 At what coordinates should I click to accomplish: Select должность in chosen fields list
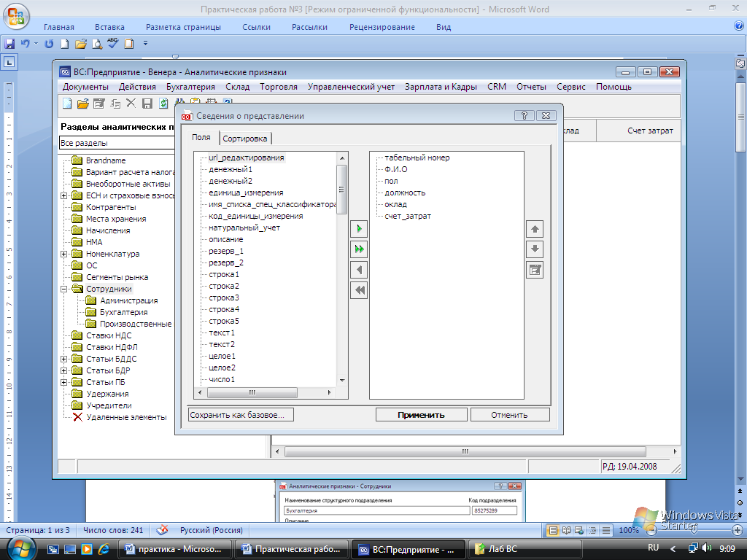pos(405,192)
